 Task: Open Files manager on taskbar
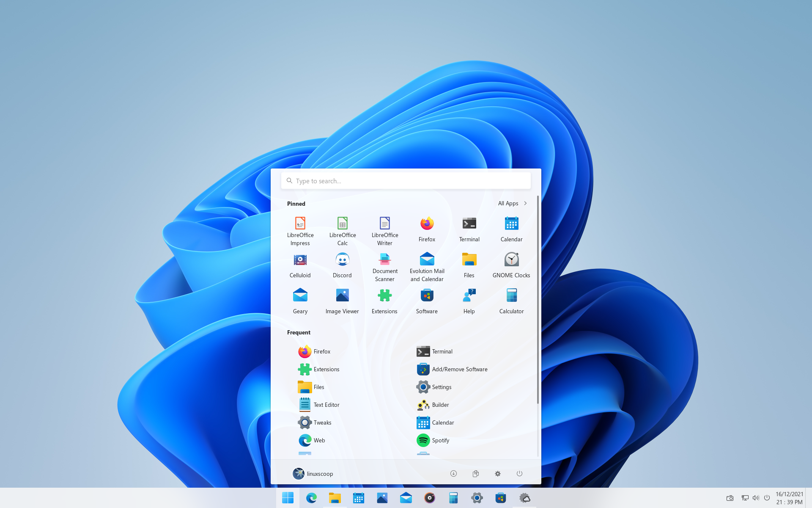click(x=335, y=498)
